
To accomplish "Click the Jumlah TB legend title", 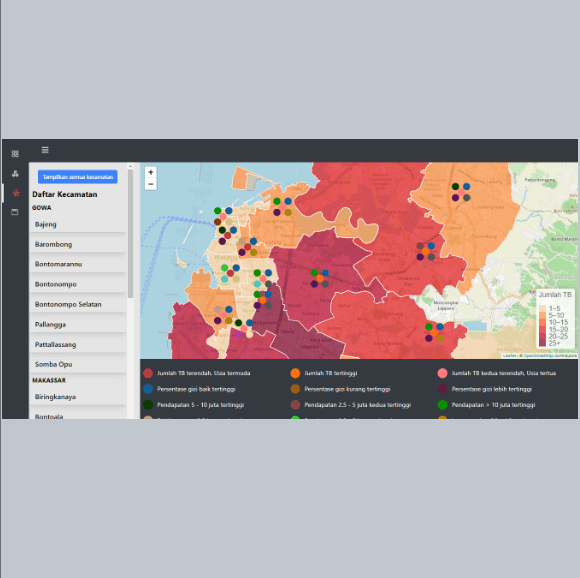I will pyautogui.click(x=555, y=295).
